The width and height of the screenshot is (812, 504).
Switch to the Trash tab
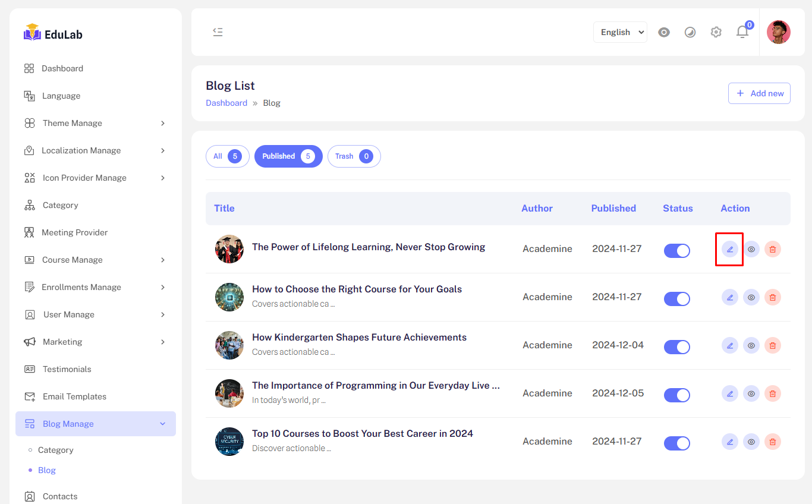point(354,156)
